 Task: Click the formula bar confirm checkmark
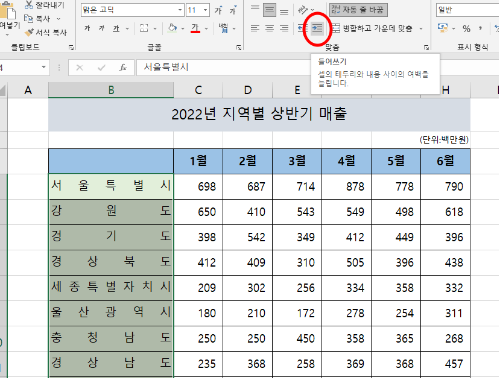point(101,68)
